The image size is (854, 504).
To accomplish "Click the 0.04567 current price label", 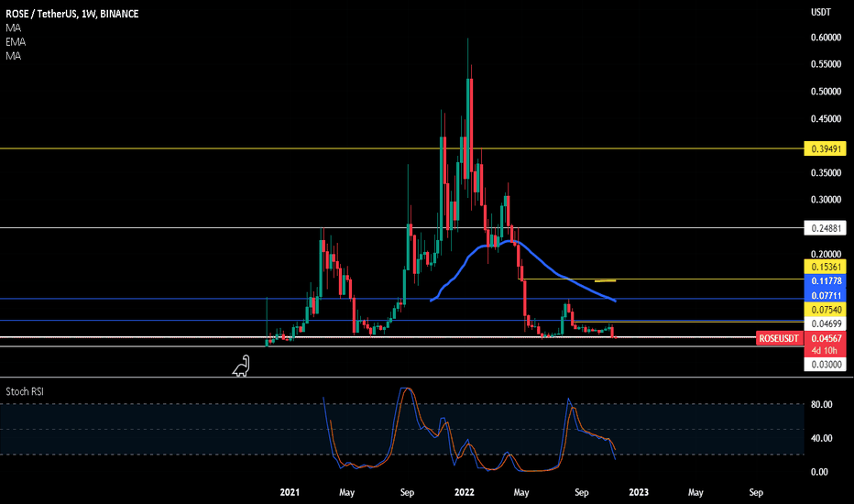I will pos(825,338).
